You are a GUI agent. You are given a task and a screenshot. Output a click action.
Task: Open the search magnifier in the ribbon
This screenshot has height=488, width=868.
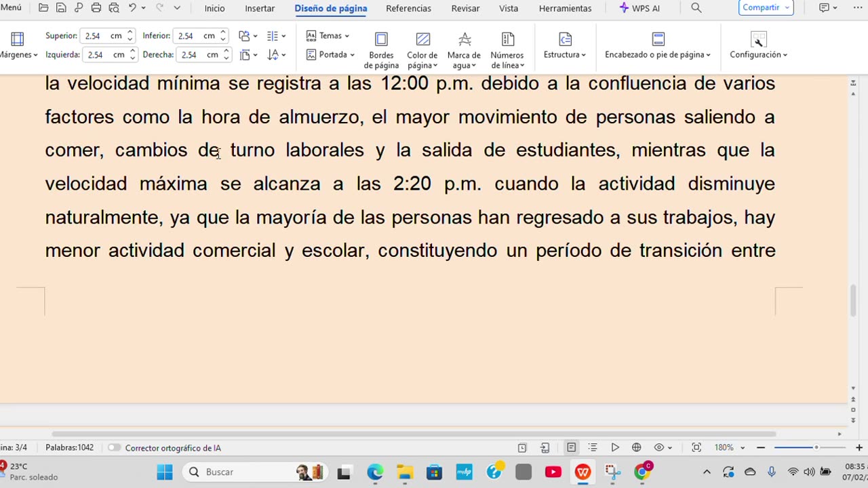click(696, 8)
